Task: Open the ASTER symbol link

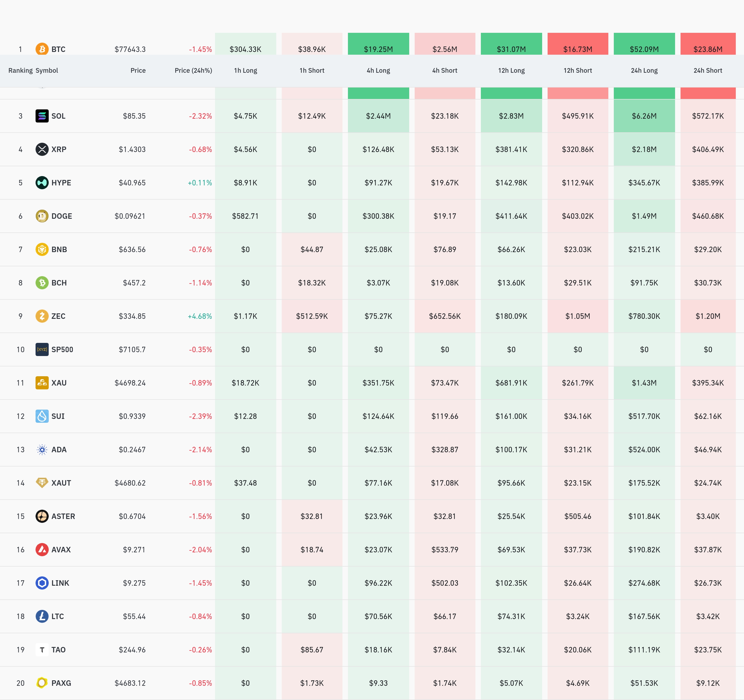Action: 63,516
